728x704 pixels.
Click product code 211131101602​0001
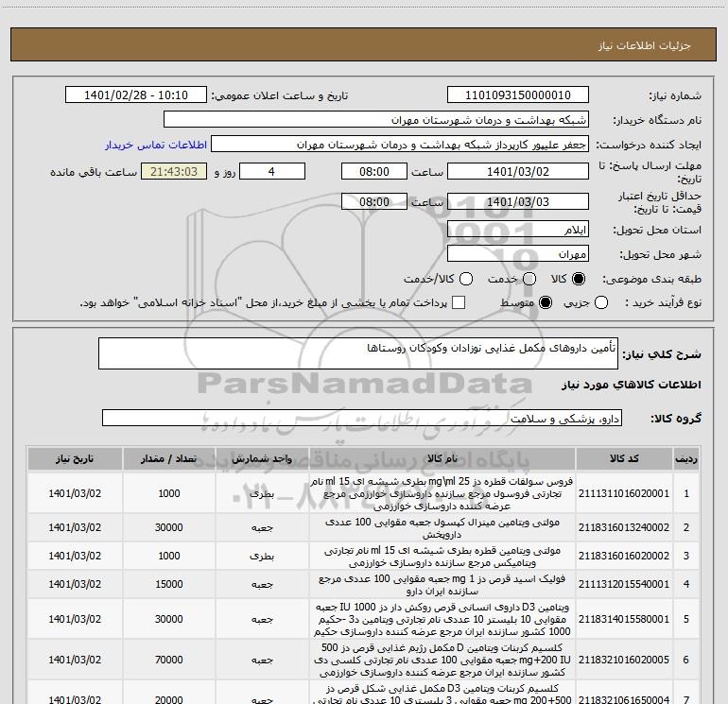point(624,493)
